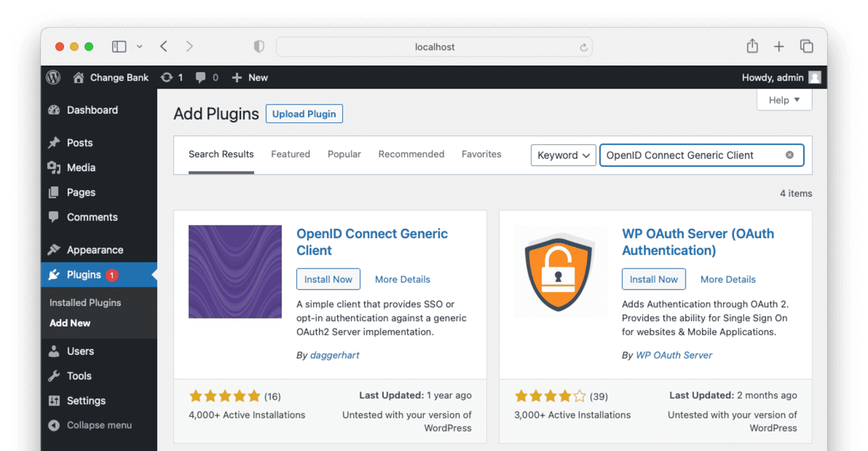This screenshot has width=868, height=451.
Task: Click the Change Bank home icon
Action: click(x=79, y=78)
